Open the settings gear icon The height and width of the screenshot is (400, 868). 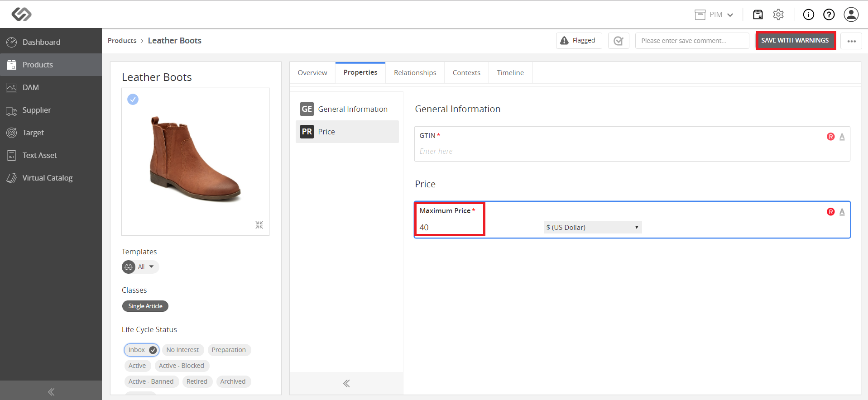pyautogui.click(x=778, y=15)
